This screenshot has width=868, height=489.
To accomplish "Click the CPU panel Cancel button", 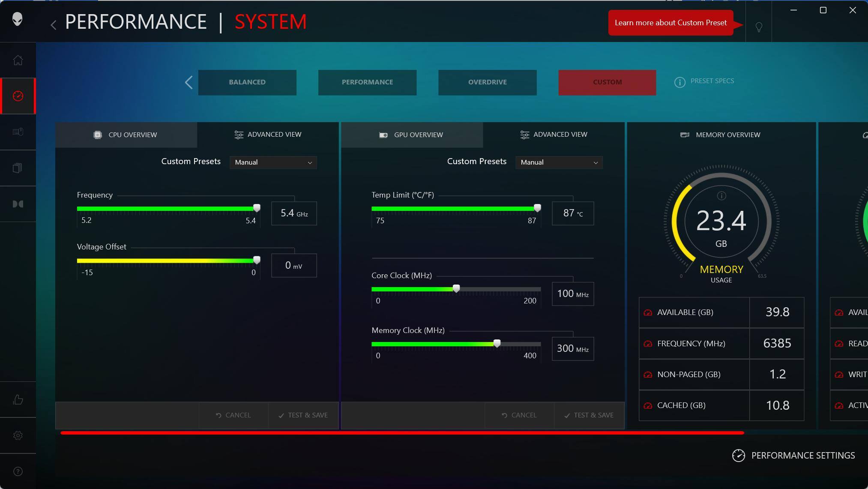I will 233,415.
